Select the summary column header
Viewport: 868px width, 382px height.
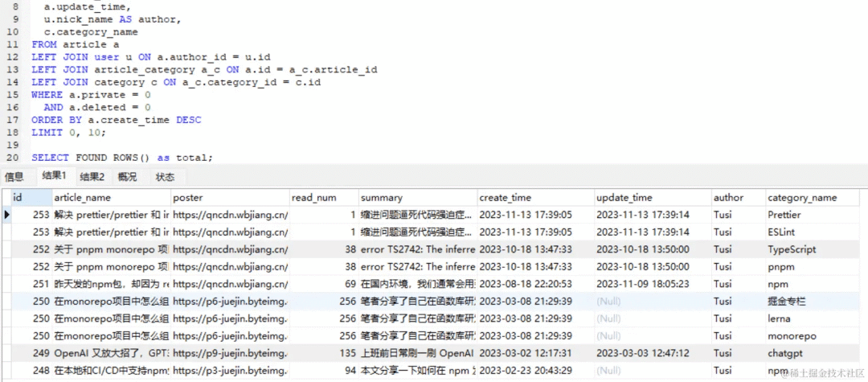[x=418, y=198]
